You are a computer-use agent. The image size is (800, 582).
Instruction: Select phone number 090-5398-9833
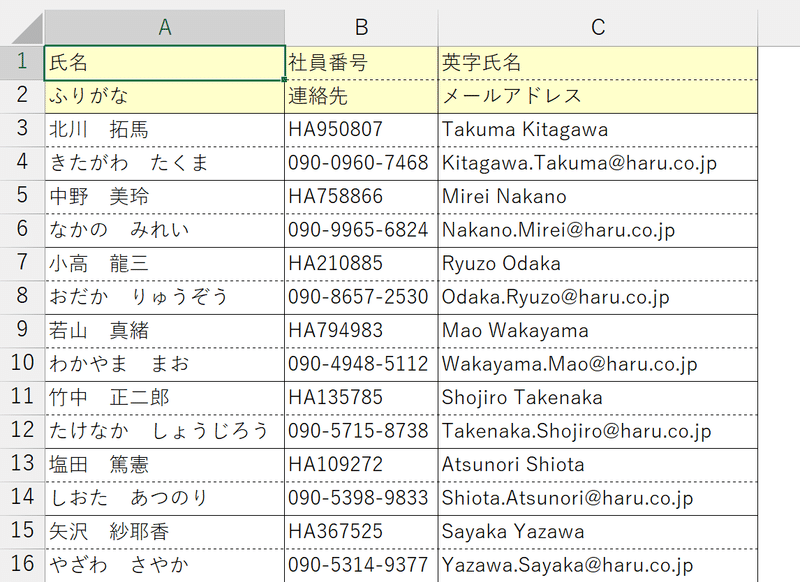[361, 499]
